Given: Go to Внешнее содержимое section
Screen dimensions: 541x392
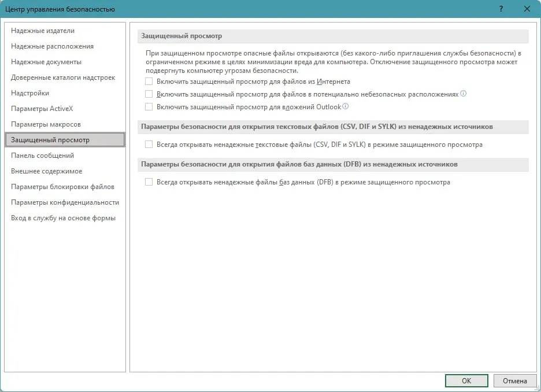Looking at the screenshot, I should click(x=46, y=171).
